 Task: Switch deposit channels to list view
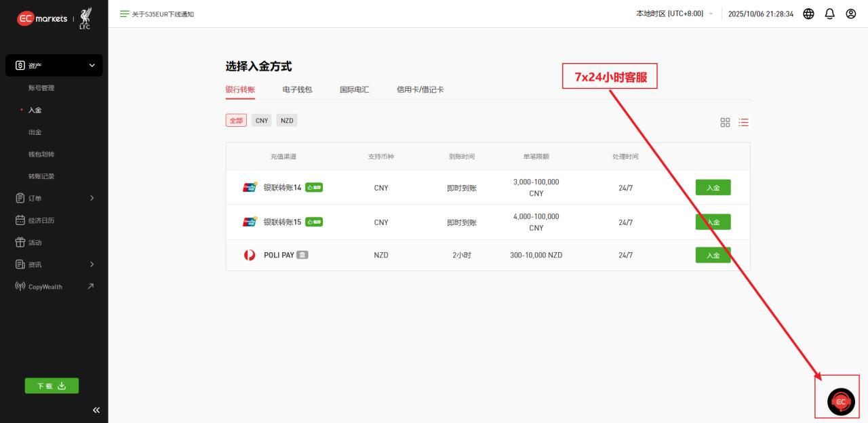point(743,122)
